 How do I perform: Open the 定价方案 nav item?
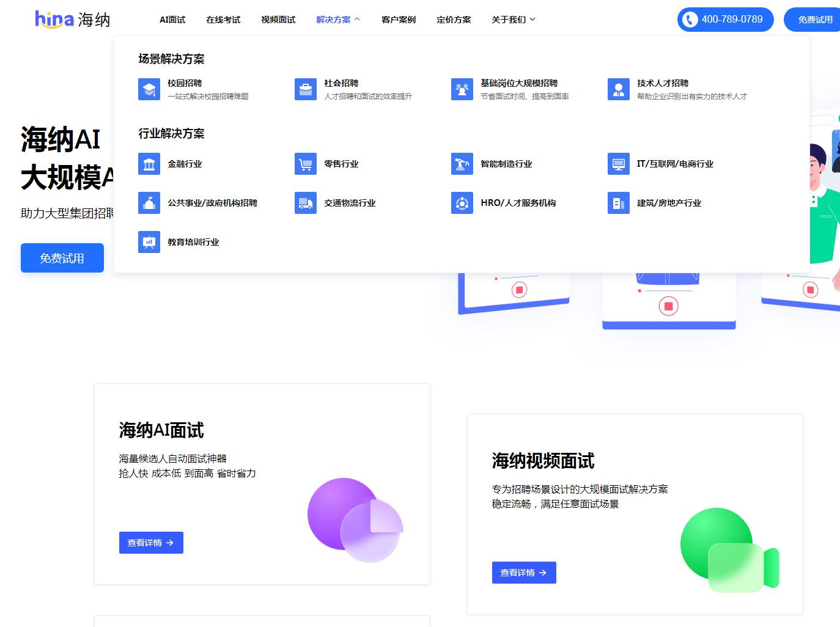[x=454, y=20]
